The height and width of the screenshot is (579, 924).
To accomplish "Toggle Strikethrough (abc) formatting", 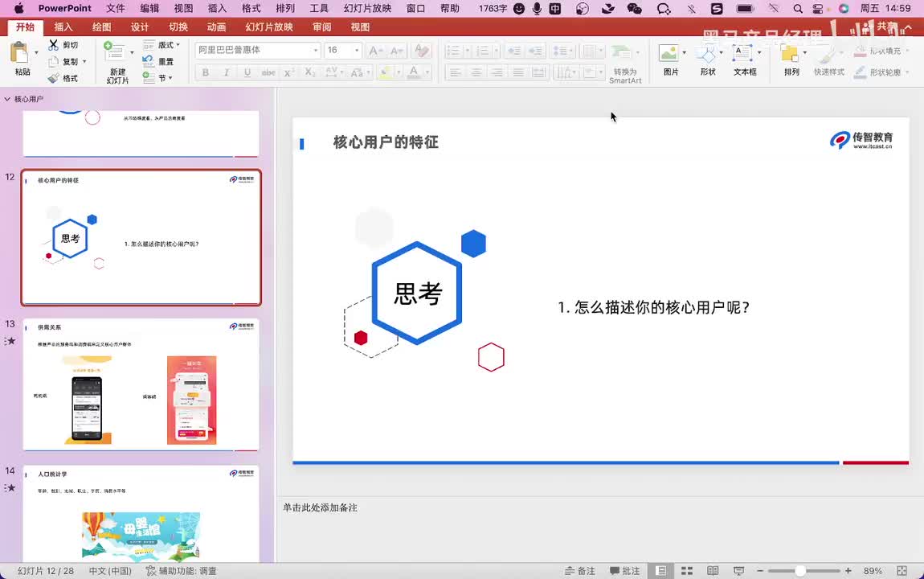I will 268,72.
